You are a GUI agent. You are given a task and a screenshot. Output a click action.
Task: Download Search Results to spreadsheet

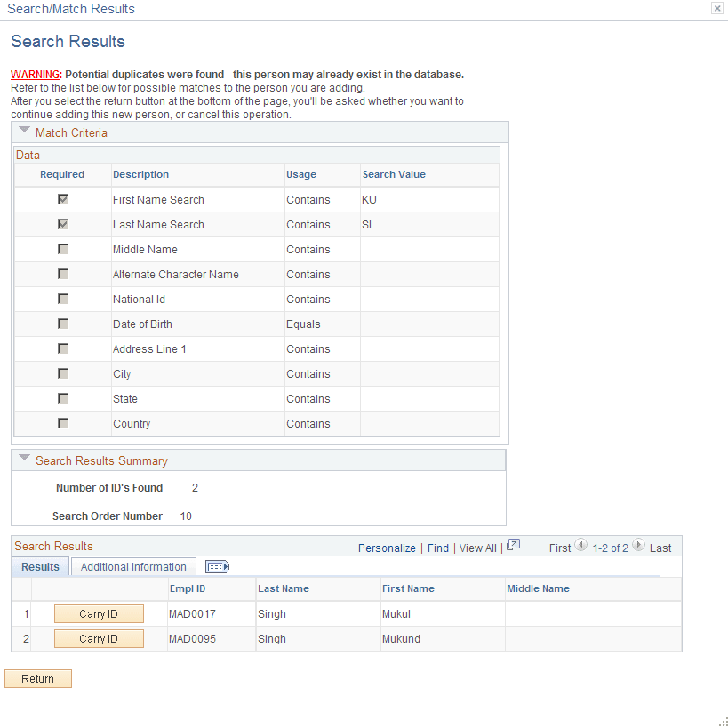tap(513, 546)
